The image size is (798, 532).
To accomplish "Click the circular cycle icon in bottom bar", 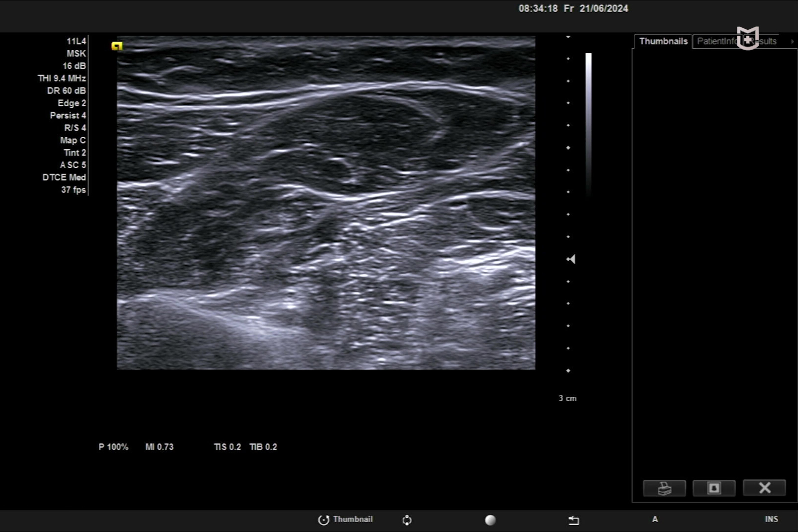I will click(x=407, y=520).
